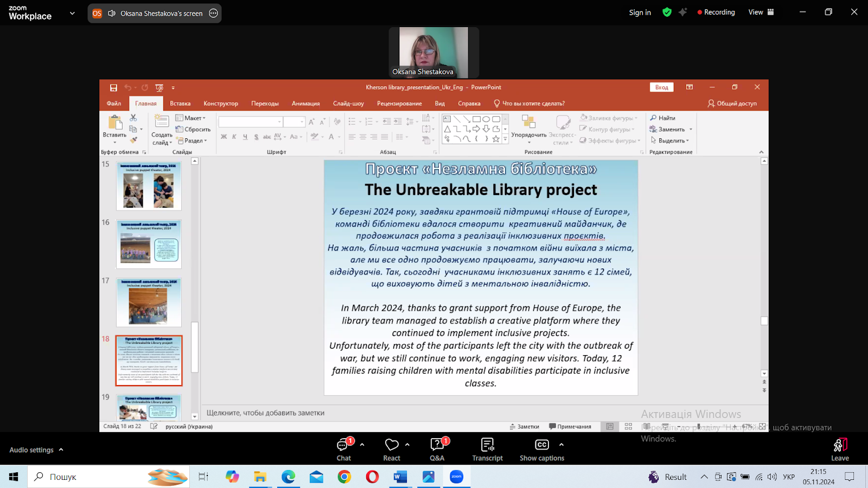Open Эффекты фигуры effects dropdown

pos(610,140)
